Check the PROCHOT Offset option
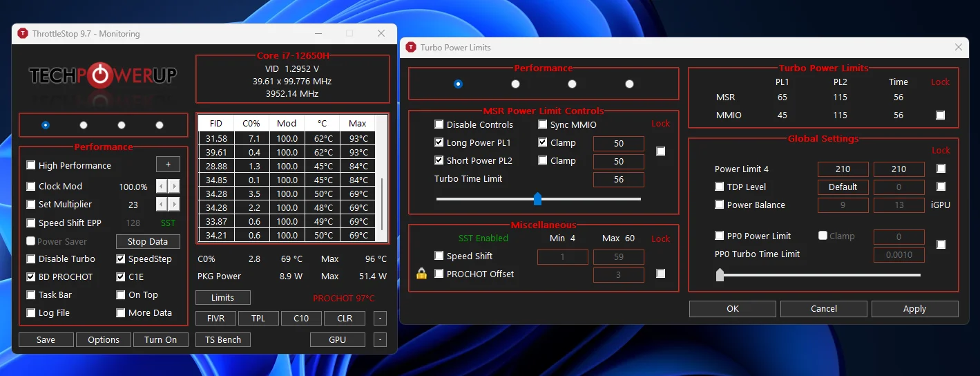 click(x=439, y=274)
